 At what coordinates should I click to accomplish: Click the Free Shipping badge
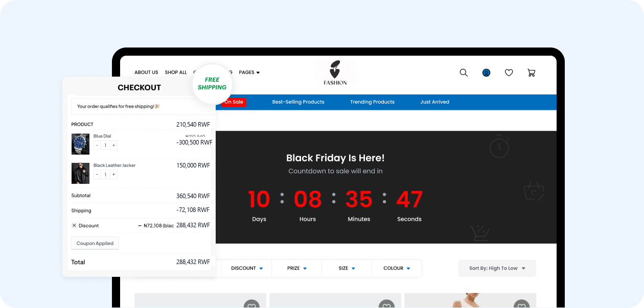click(x=212, y=84)
